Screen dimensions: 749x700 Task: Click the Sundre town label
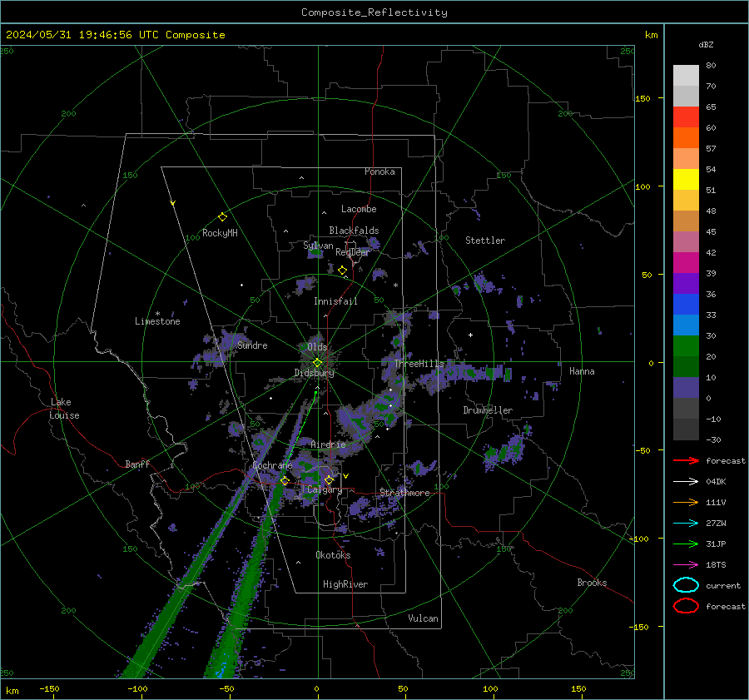[x=252, y=345]
